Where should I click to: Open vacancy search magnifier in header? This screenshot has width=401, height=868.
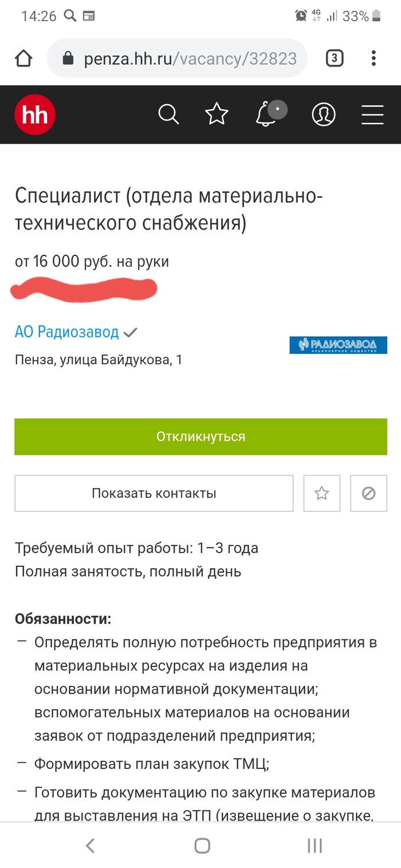[168, 115]
